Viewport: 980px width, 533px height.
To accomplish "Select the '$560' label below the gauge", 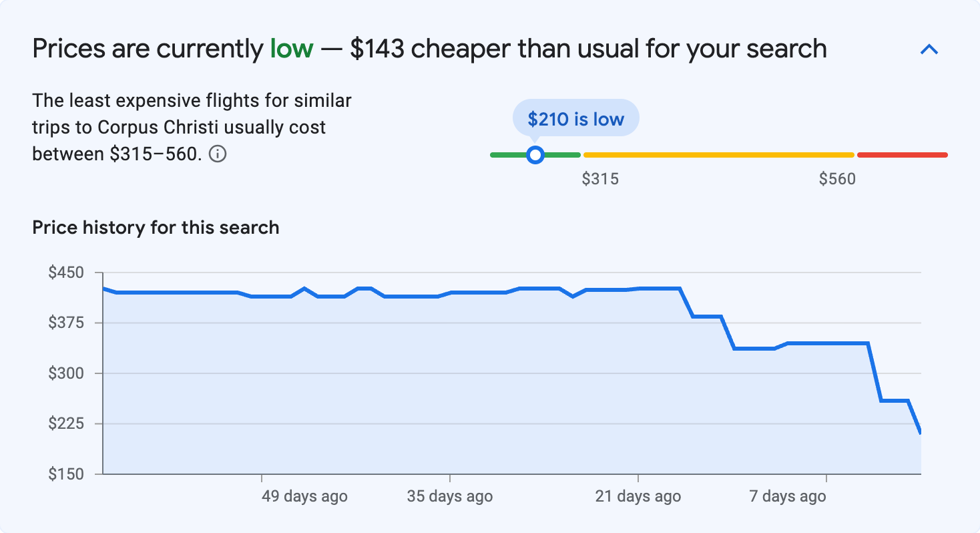I will [x=838, y=178].
